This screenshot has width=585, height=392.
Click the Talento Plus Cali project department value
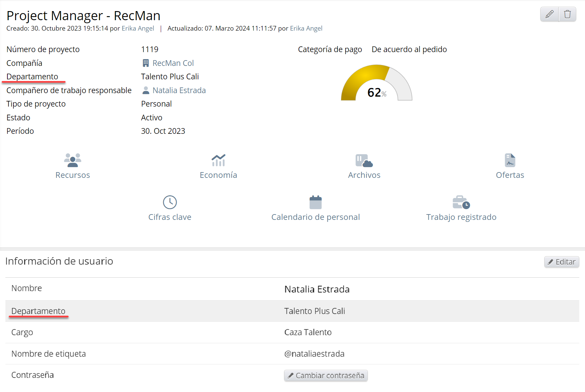point(170,77)
